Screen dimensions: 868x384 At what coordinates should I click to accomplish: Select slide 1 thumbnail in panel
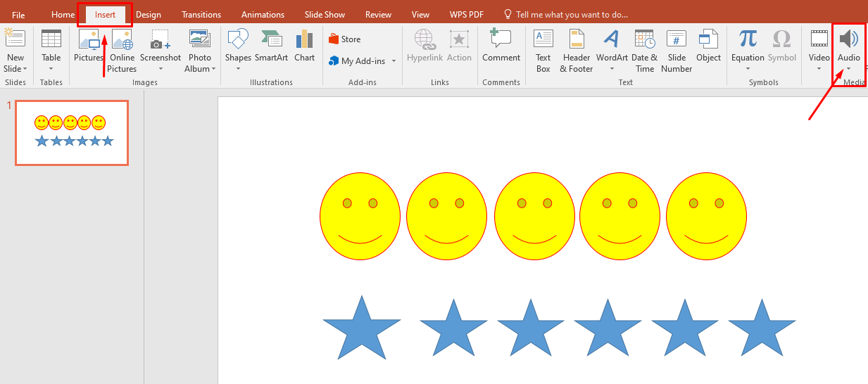[x=72, y=133]
